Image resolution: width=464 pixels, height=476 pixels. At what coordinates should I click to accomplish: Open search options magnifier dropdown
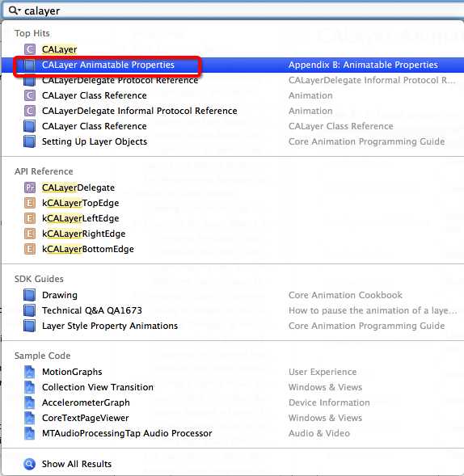tap(15, 11)
